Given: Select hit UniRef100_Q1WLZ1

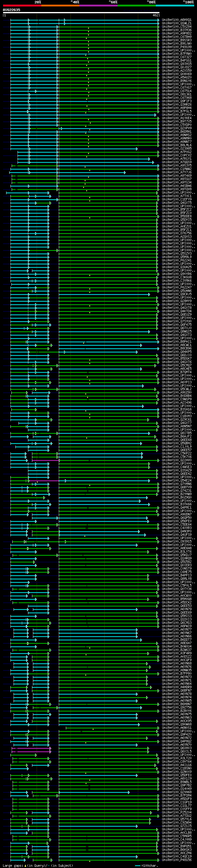Looking at the screenshot, I should 177,23.
